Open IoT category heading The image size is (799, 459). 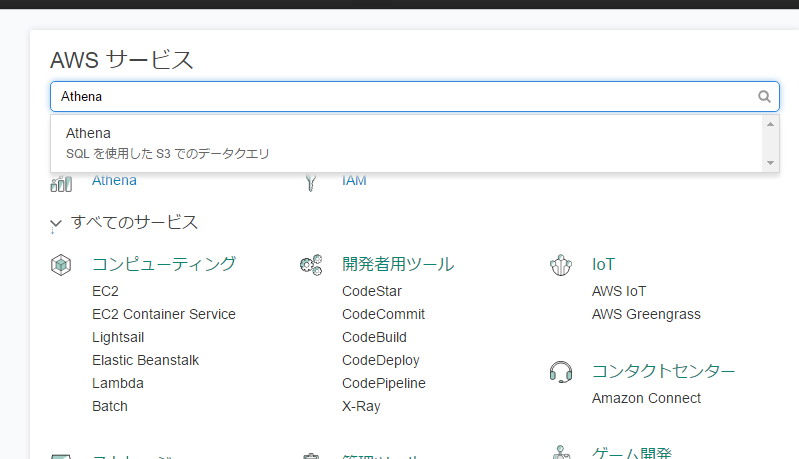(603, 264)
